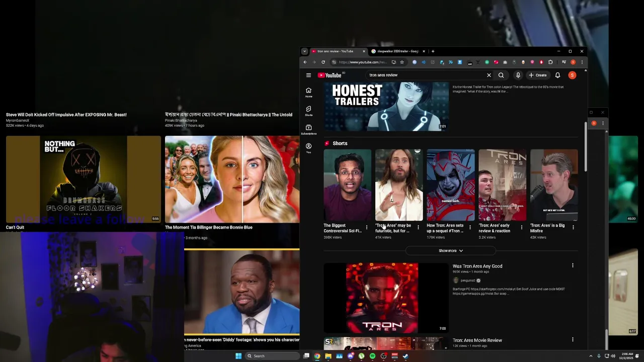Viewport: 644px width, 362px height.
Task: Close the 'sleepwalker 2026 trailer' tab
Action: point(424,51)
